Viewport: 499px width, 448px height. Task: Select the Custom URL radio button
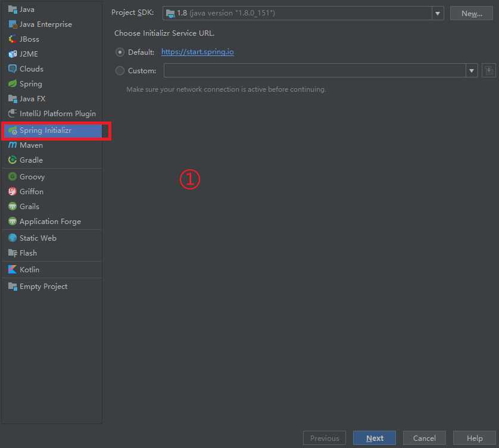coord(120,71)
